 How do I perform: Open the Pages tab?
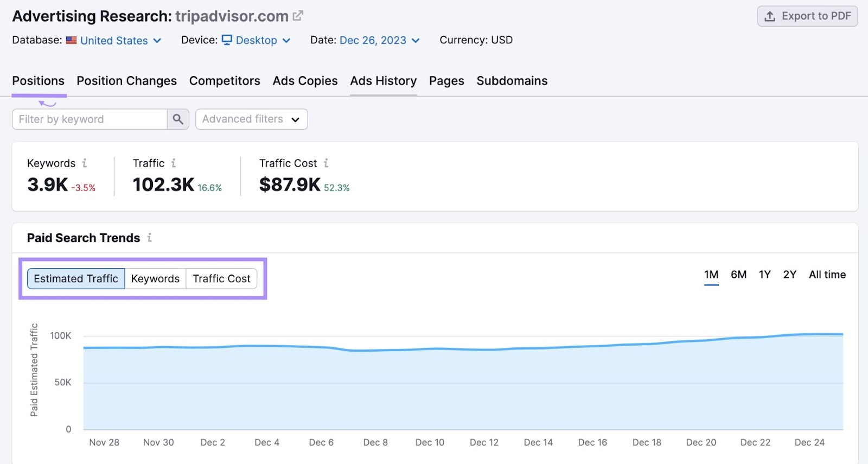click(446, 81)
